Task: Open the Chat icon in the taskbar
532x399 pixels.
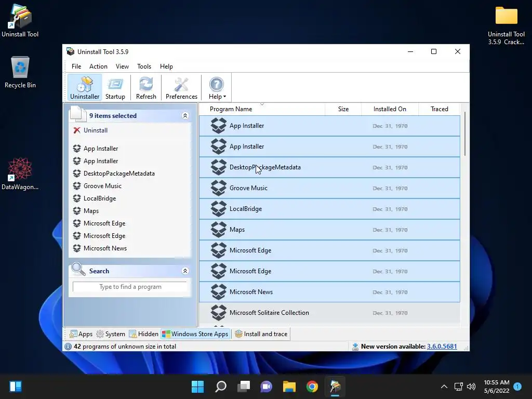Action: pos(267,387)
